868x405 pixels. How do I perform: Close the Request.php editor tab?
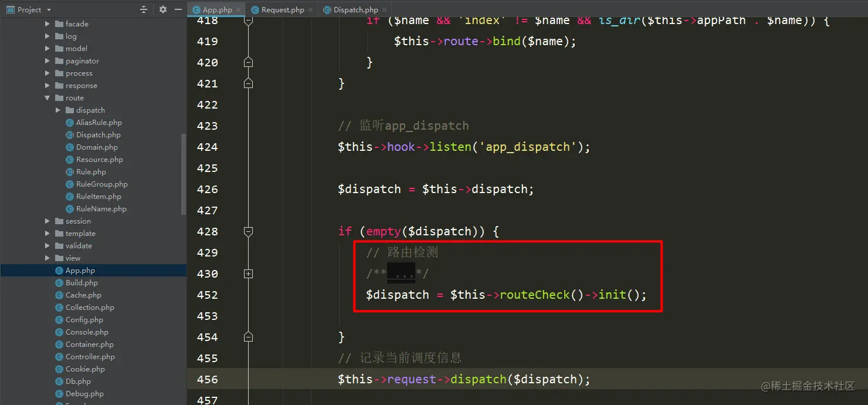[x=311, y=10]
